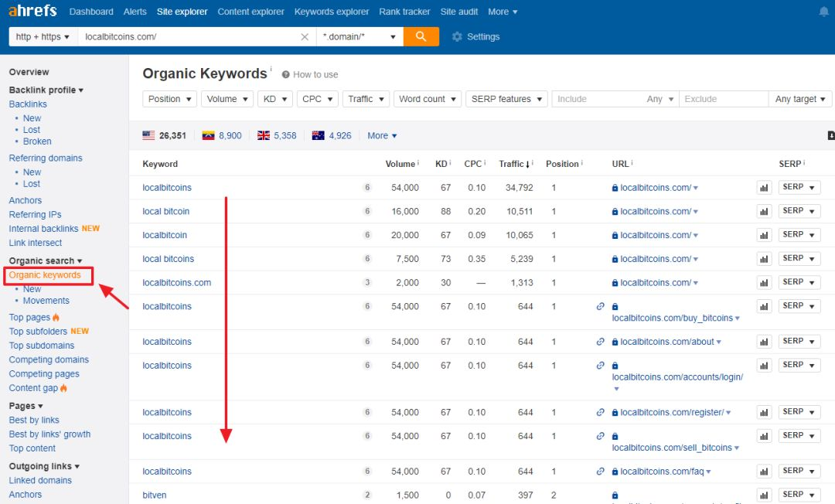The image size is (835, 504).
Task: Click the sitelink icon next to the localbitcoins.com/faq URL
Action: click(600, 472)
